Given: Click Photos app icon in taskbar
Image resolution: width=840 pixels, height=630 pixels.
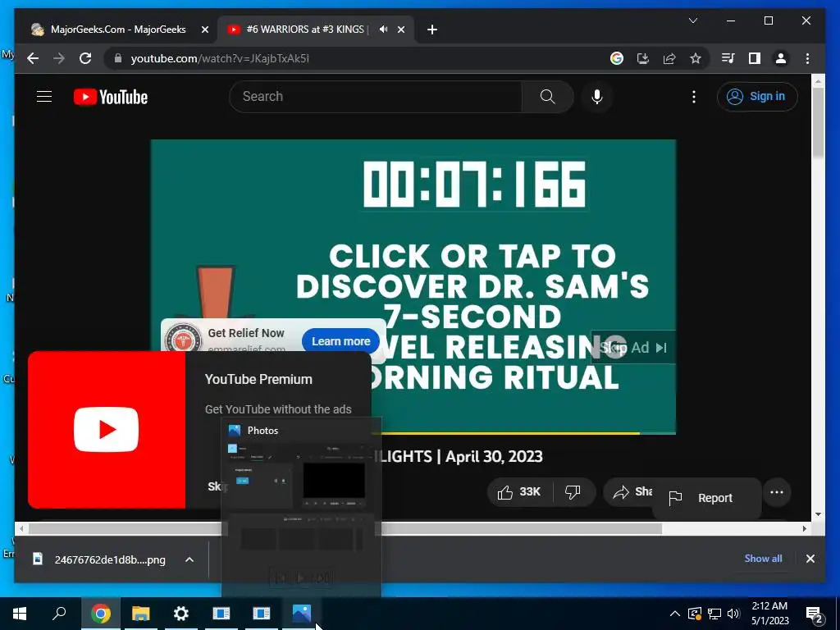Looking at the screenshot, I should point(302,614).
